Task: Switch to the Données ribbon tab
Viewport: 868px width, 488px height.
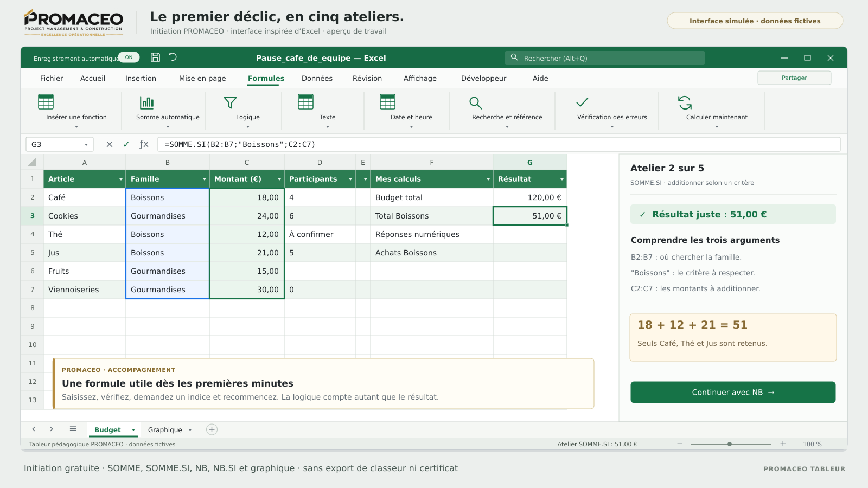Action: point(317,79)
